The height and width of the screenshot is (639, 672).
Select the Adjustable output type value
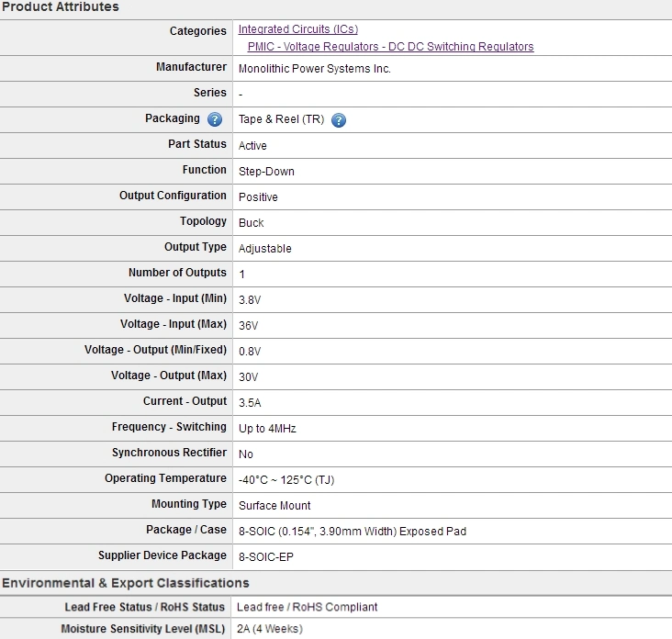tap(264, 249)
